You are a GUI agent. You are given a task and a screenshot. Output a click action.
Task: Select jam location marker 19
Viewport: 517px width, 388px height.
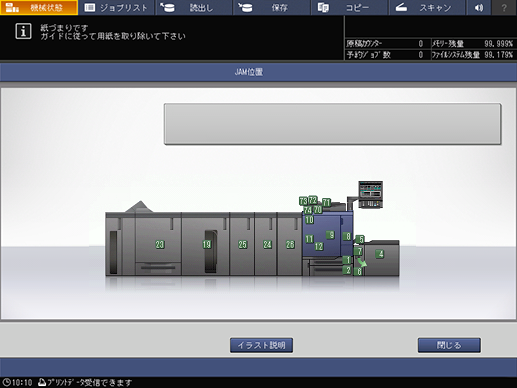click(207, 244)
